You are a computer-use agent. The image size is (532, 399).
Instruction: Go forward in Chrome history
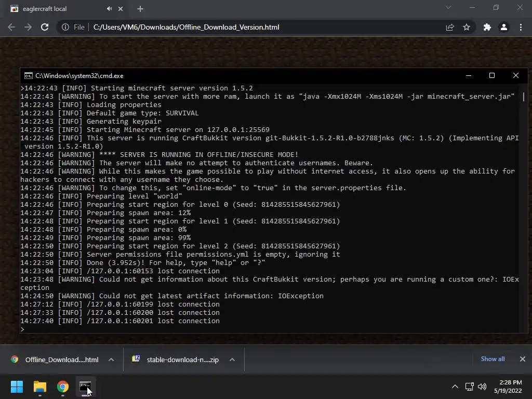(28, 27)
